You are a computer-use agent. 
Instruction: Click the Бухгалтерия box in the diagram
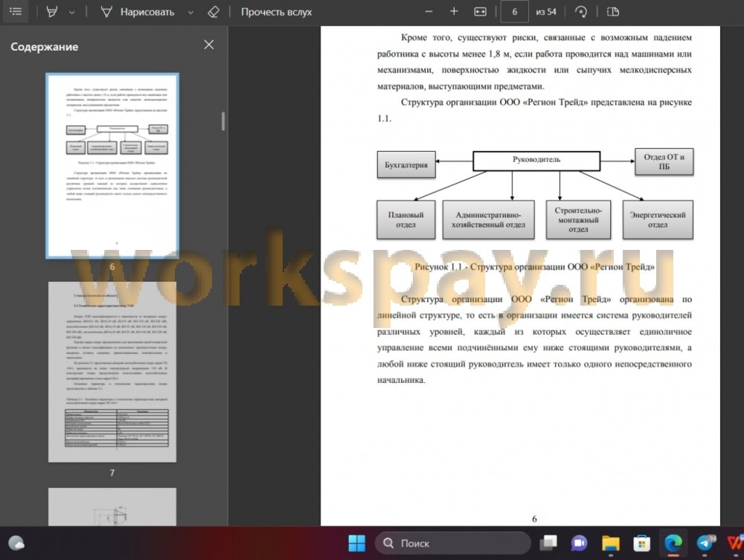(x=406, y=165)
